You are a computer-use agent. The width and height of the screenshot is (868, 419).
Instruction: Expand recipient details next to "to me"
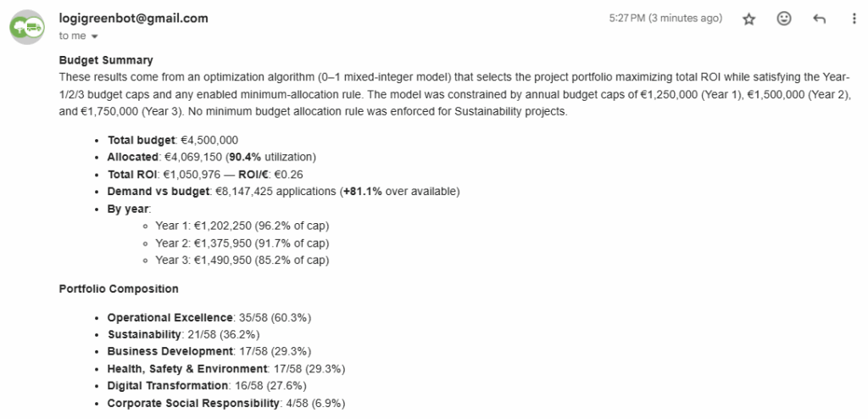[x=94, y=36]
